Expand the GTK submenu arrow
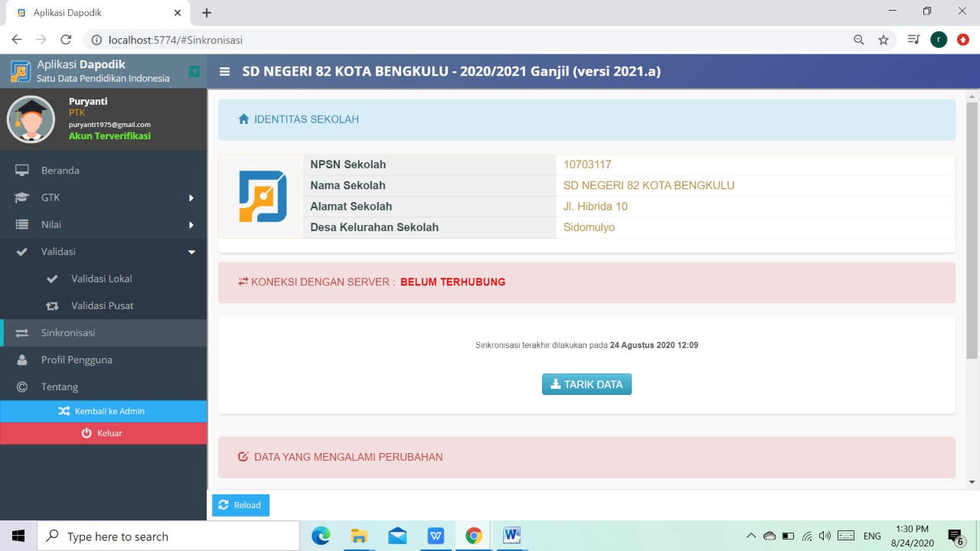 pyautogui.click(x=191, y=198)
